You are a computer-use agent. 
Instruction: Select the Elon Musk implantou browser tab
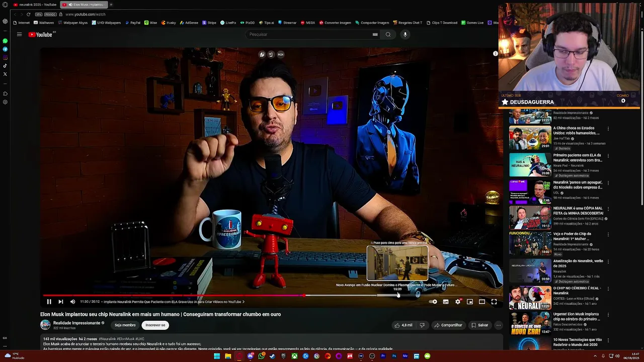click(84, 5)
